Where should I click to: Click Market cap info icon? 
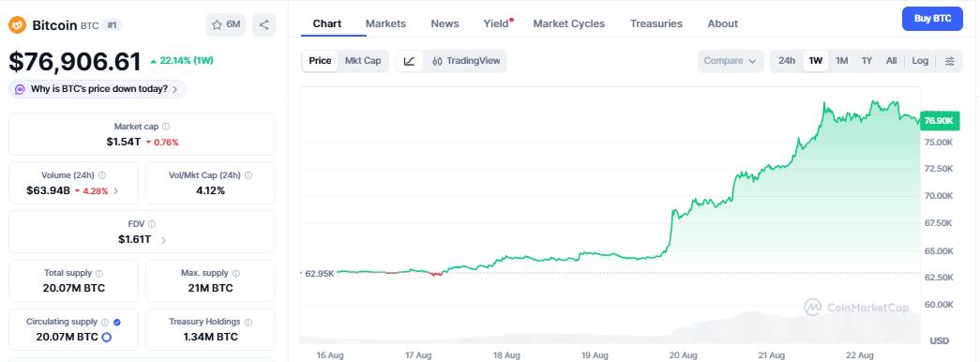166,127
